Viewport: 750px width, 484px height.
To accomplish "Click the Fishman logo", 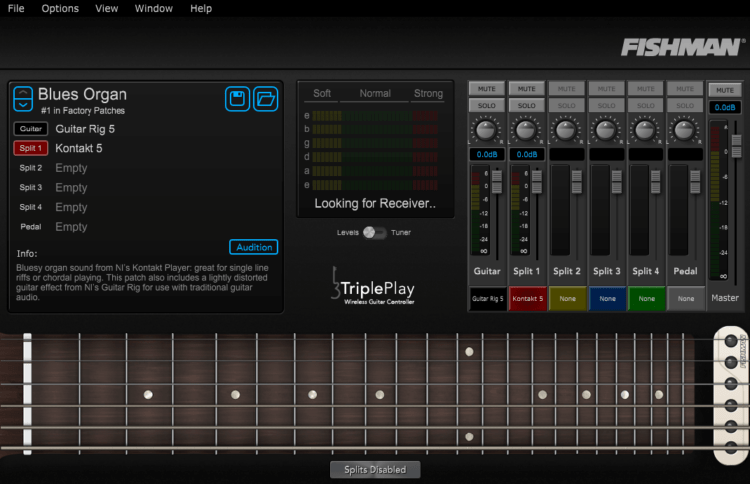I will pyautogui.click(x=682, y=47).
